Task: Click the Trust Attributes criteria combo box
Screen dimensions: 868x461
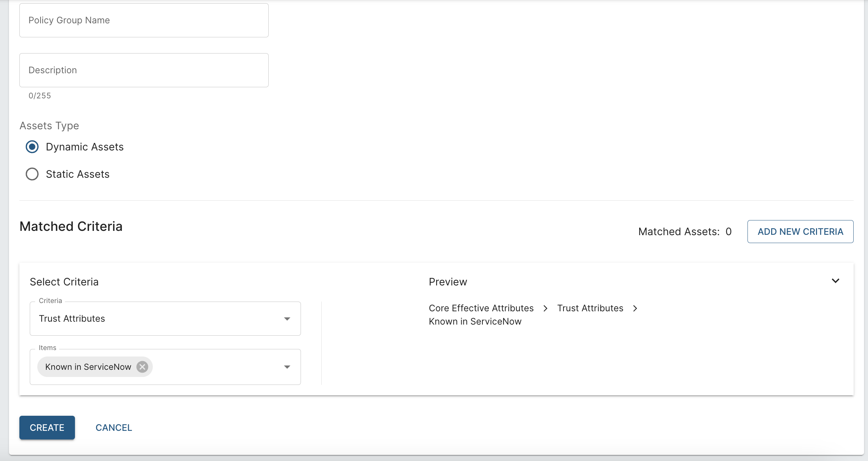Action: coord(158,319)
